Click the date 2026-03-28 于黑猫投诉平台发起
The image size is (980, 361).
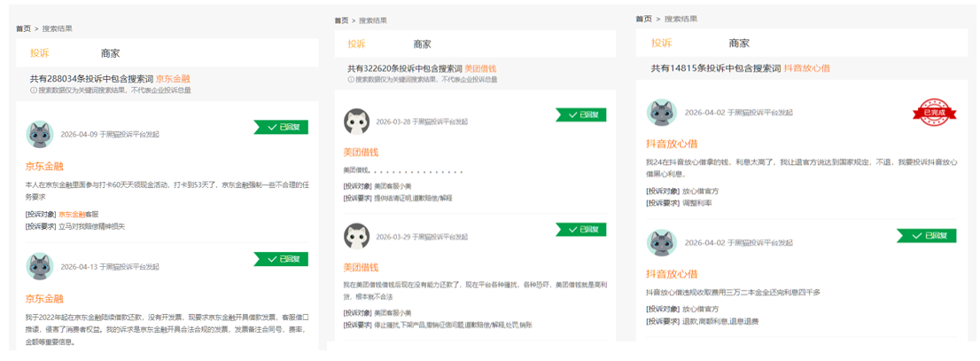coord(422,122)
